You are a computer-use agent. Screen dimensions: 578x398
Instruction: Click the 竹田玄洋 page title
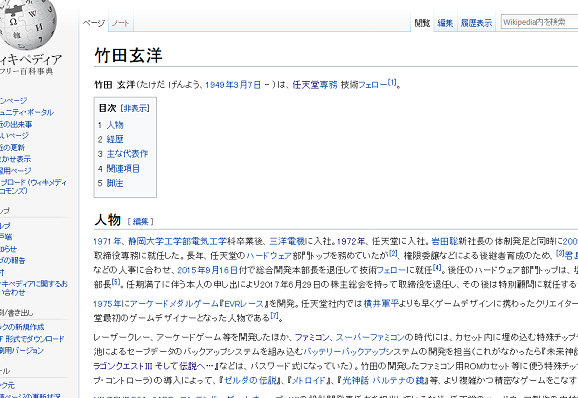point(128,55)
